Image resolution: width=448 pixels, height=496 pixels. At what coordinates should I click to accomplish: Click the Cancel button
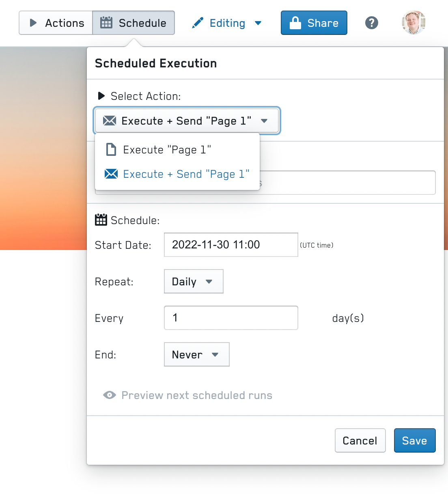click(x=360, y=440)
